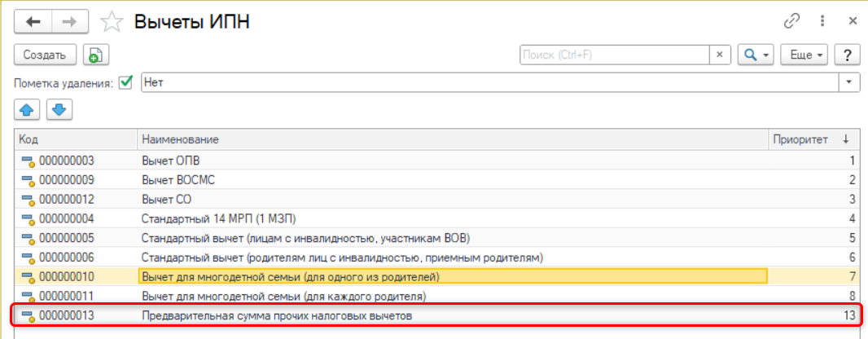Sort by the Наименование column header

[453, 140]
